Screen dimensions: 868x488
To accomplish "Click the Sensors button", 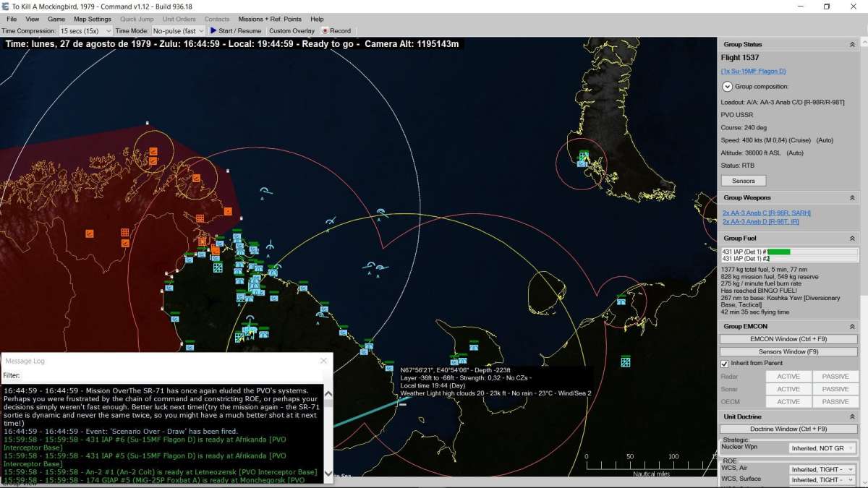I will (744, 181).
